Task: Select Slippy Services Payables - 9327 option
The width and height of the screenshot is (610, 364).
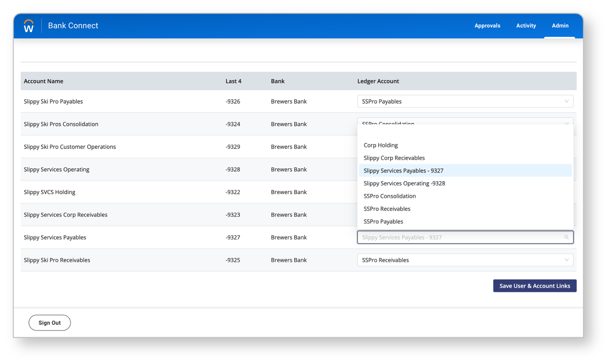Action: (465, 171)
